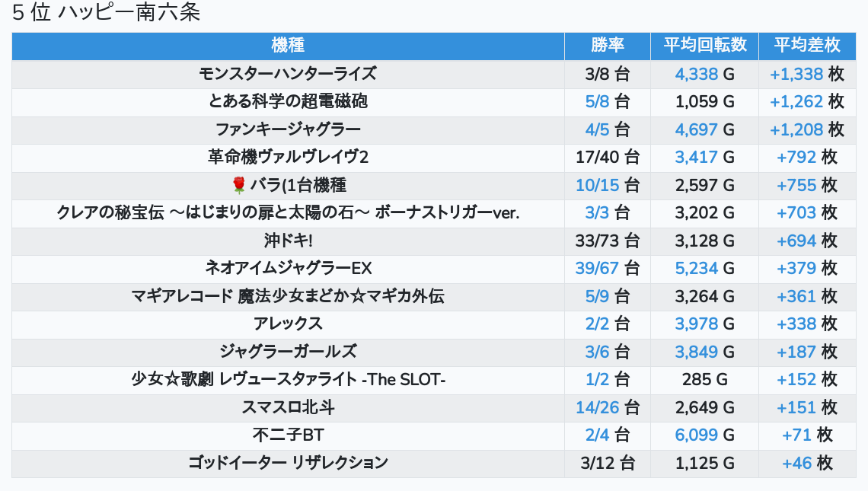Click the +694 value for 沖ドキ!

tap(796, 241)
